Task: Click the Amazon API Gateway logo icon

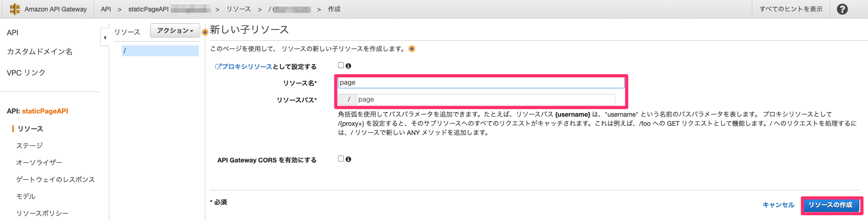Action: [15, 9]
